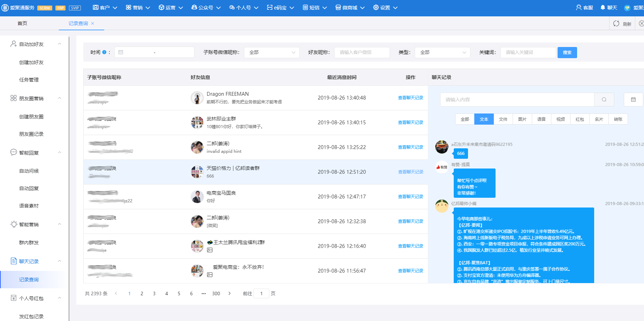Screen dimensions: 644x321
Task: Click the 搜索 button
Action: 567,53
